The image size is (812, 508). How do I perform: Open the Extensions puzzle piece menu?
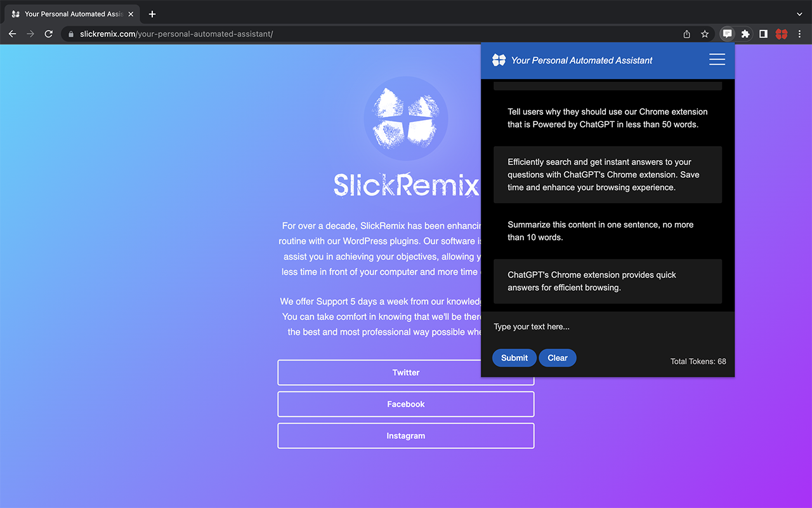click(745, 34)
